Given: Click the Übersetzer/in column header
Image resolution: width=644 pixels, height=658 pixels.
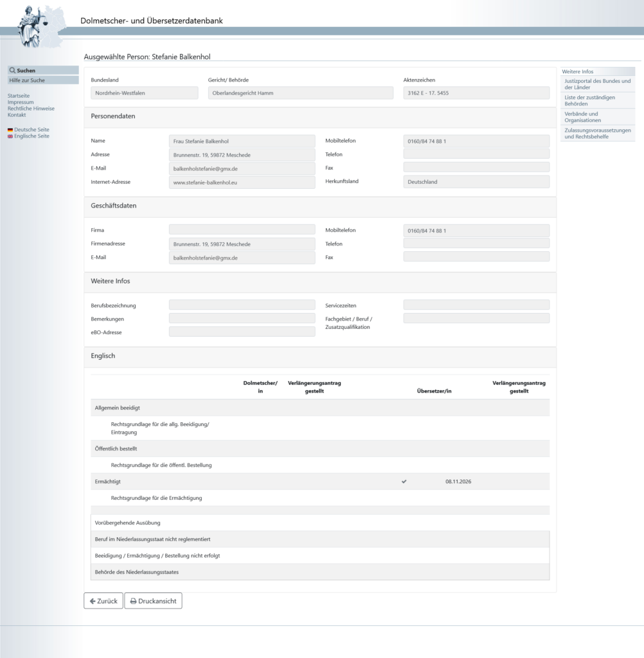Looking at the screenshot, I should 434,391.
